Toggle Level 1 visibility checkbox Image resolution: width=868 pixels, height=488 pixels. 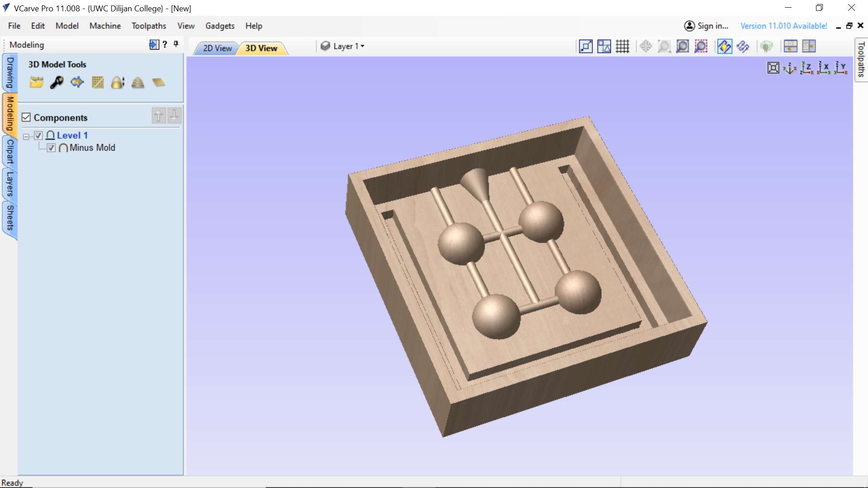click(38, 135)
